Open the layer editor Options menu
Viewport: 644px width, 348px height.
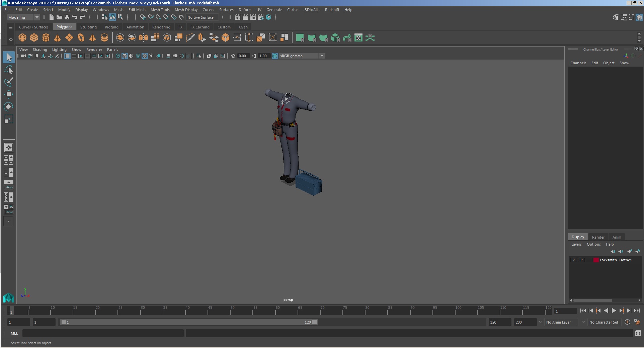tap(594, 244)
